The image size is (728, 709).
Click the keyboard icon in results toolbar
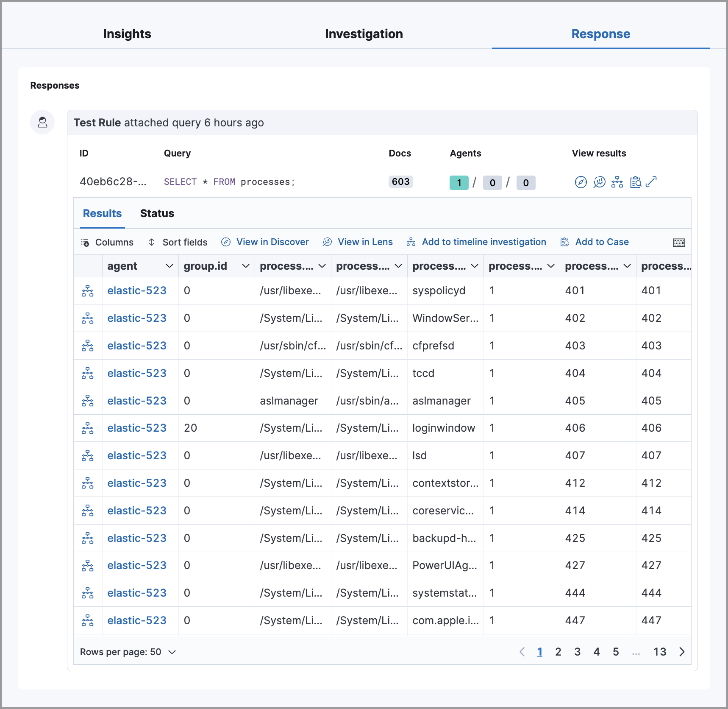(x=678, y=242)
